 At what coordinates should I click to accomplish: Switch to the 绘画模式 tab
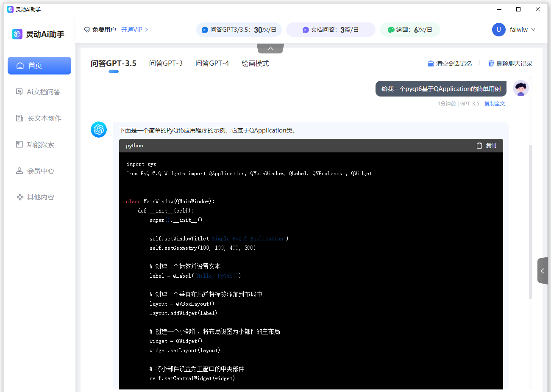(x=255, y=63)
